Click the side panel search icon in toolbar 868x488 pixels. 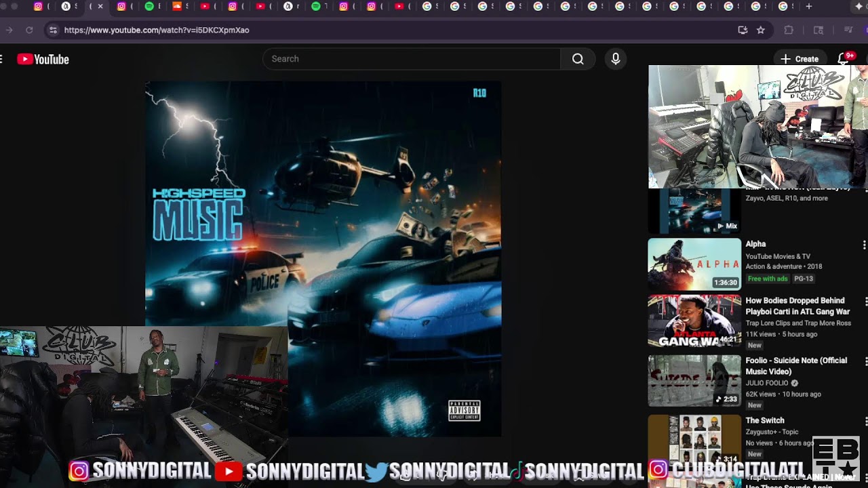click(818, 30)
